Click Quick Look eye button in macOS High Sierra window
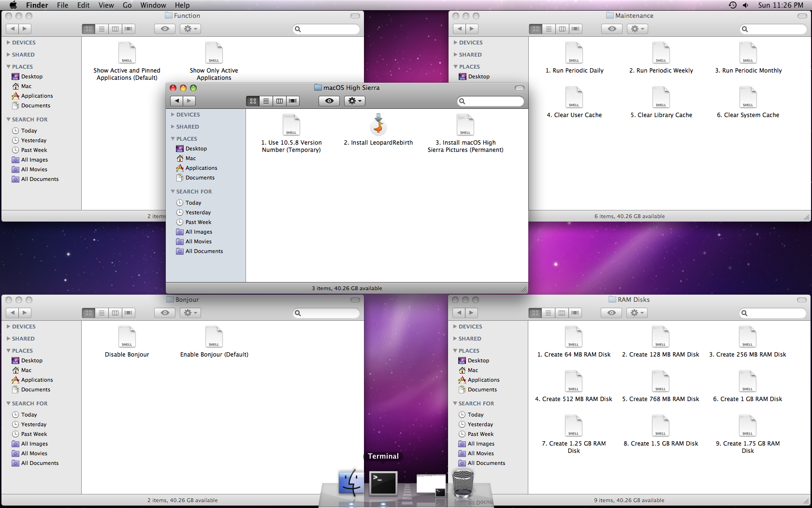The width and height of the screenshot is (812, 508). click(x=329, y=101)
